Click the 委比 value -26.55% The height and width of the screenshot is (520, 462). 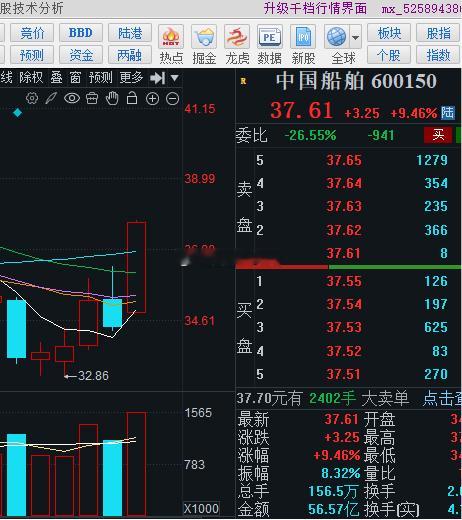[x=310, y=135]
